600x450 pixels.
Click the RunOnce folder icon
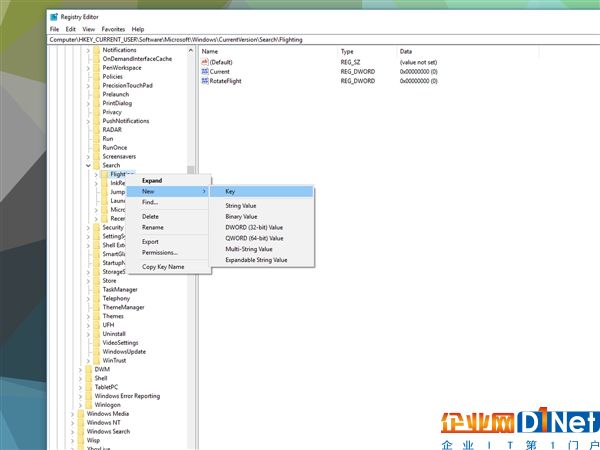click(x=96, y=147)
